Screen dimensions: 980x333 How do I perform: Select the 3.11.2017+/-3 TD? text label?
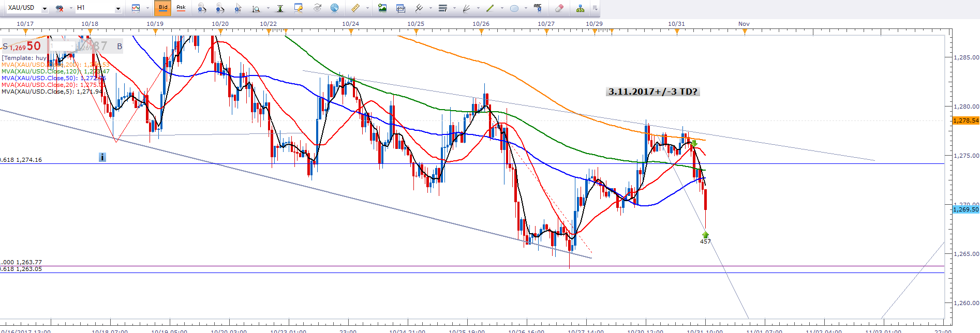click(652, 92)
